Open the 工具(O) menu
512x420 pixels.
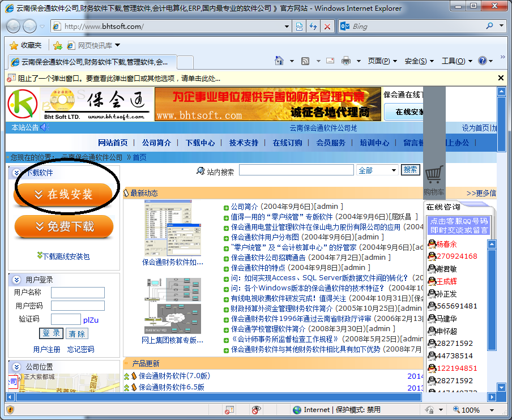click(451, 60)
